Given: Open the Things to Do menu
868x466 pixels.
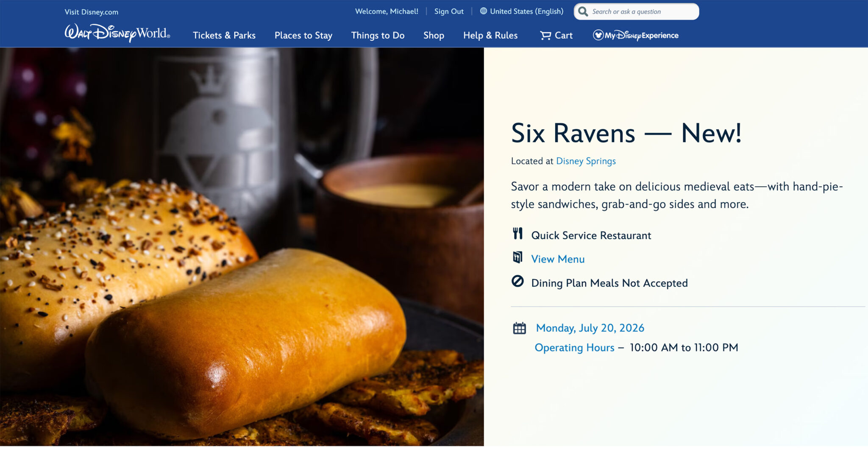Looking at the screenshot, I should click(378, 35).
